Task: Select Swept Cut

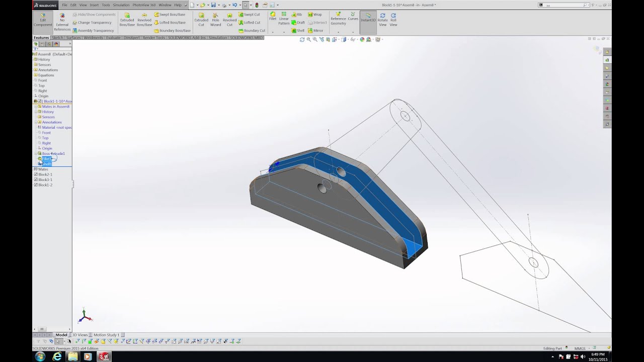Action: point(249,15)
